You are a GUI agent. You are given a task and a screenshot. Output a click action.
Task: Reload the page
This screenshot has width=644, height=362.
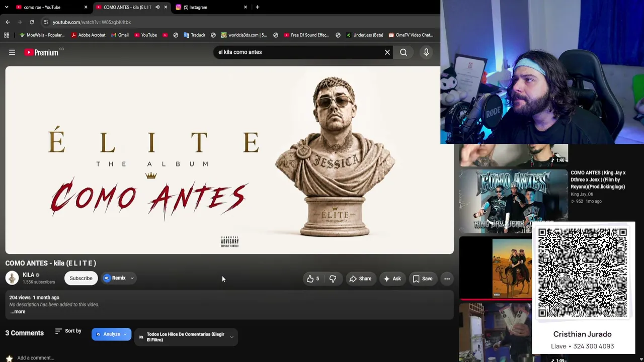click(x=32, y=22)
